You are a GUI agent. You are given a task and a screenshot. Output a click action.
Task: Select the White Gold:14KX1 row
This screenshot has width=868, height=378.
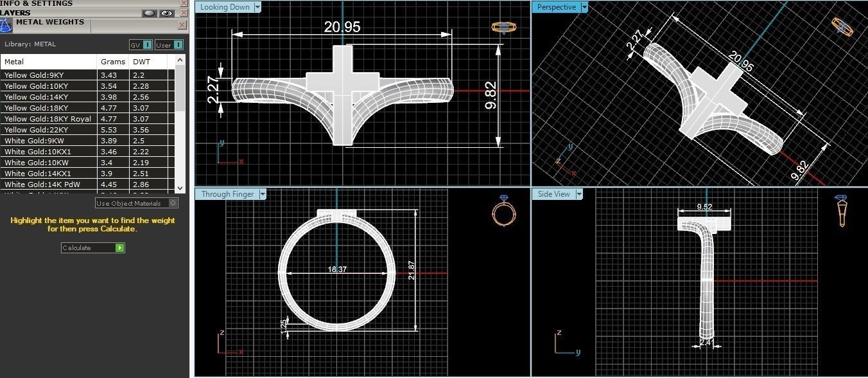point(87,174)
